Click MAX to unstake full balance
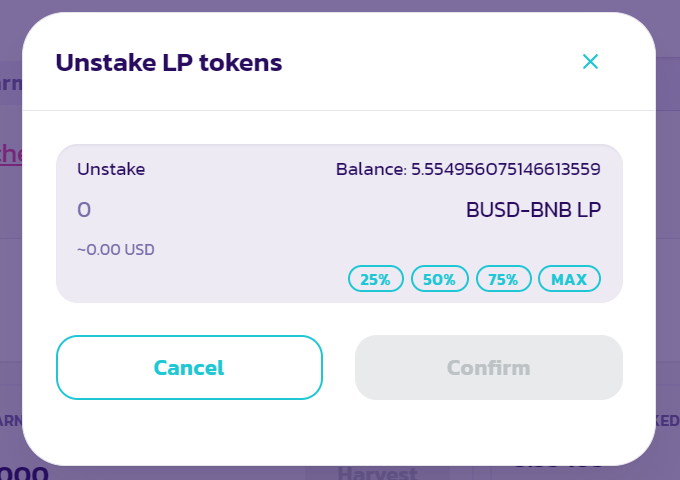Image resolution: width=680 pixels, height=480 pixels. pos(569,279)
